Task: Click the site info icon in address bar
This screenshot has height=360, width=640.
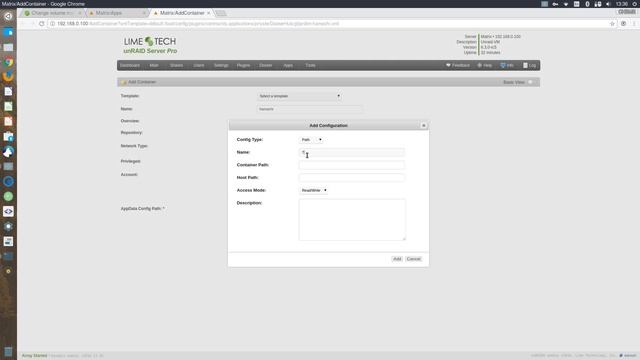Action: pos(52,24)
